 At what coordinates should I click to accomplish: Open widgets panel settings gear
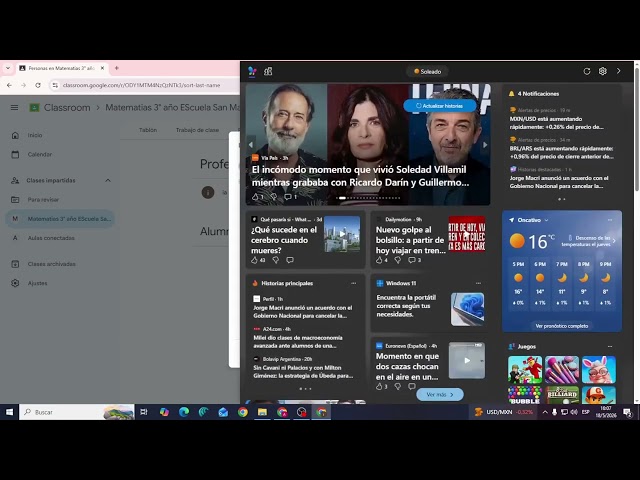(x=602, y=71)
